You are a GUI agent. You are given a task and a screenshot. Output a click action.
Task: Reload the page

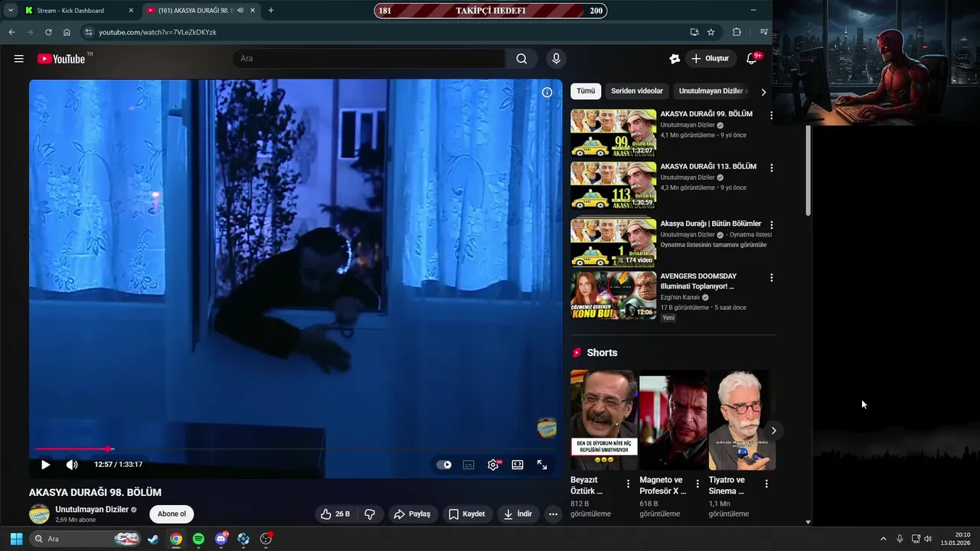pyautogui.click(x=48, y=32)
